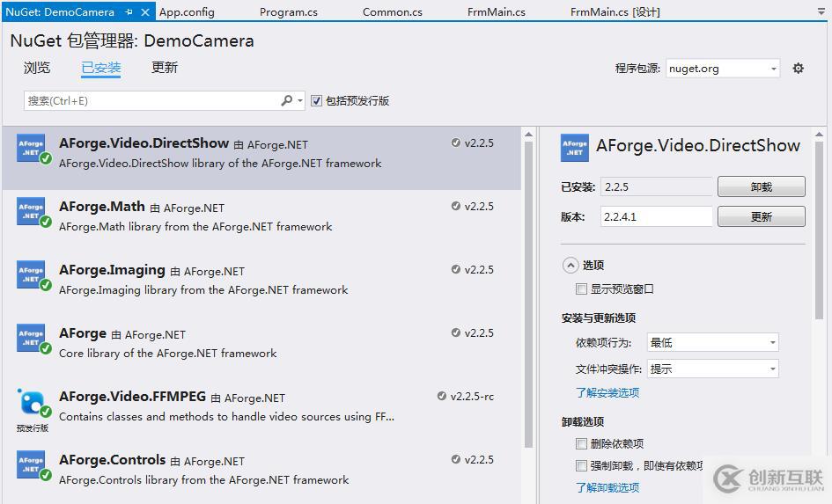The image size is (832, 504).
Task: Switch to the App.config tab
Action: click(x=187, y=11)
